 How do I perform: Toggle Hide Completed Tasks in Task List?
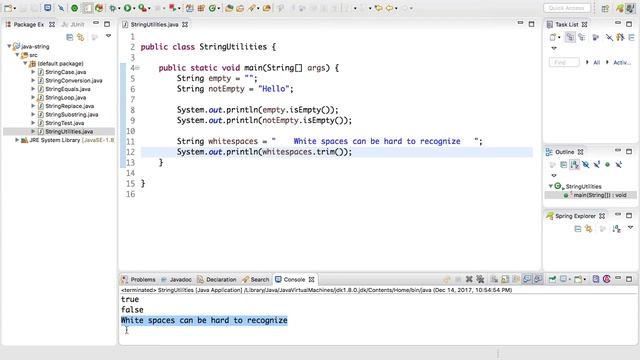[609, 38]
